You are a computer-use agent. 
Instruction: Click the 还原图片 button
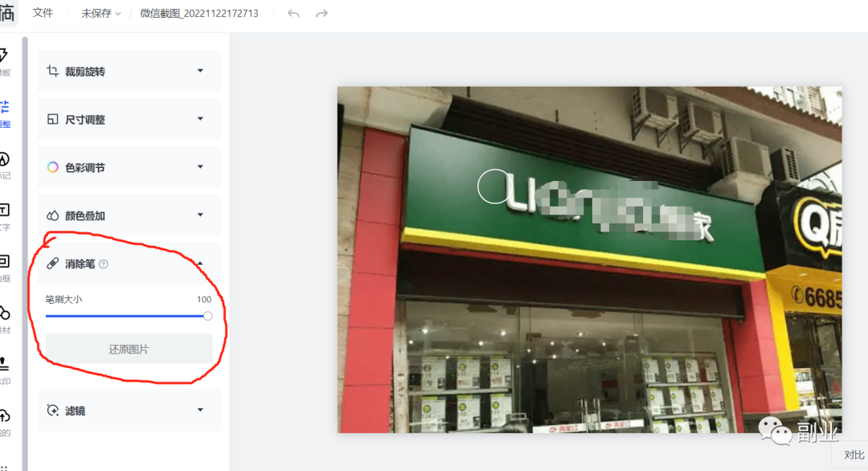(129, 350)
